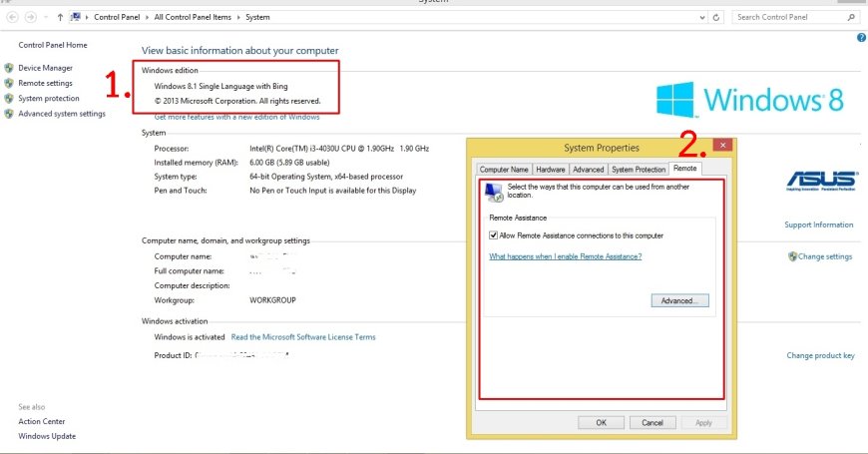Click All Control Panel Items breadcrumb
868x454 pixels.
pos(193,17)
